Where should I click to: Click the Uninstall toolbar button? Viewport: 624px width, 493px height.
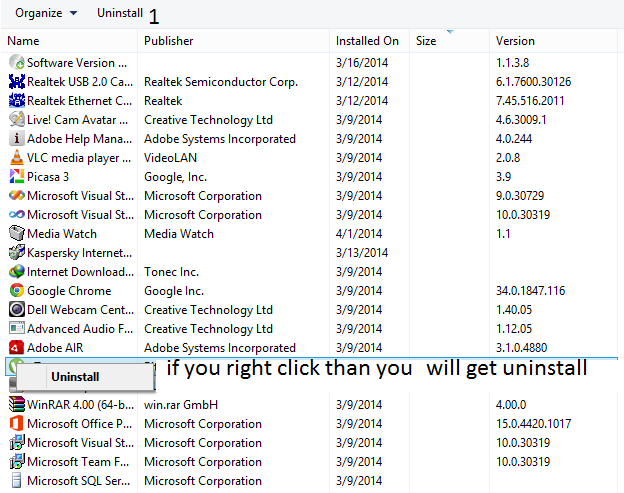click(x=120, y=13)
